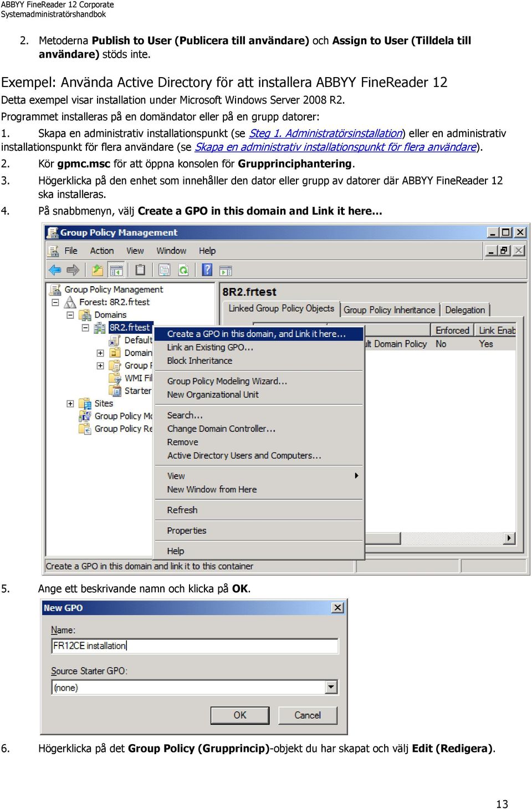Choose Group Policy Modeling Wizard
The image size is (532, 809).
[259, 381]
